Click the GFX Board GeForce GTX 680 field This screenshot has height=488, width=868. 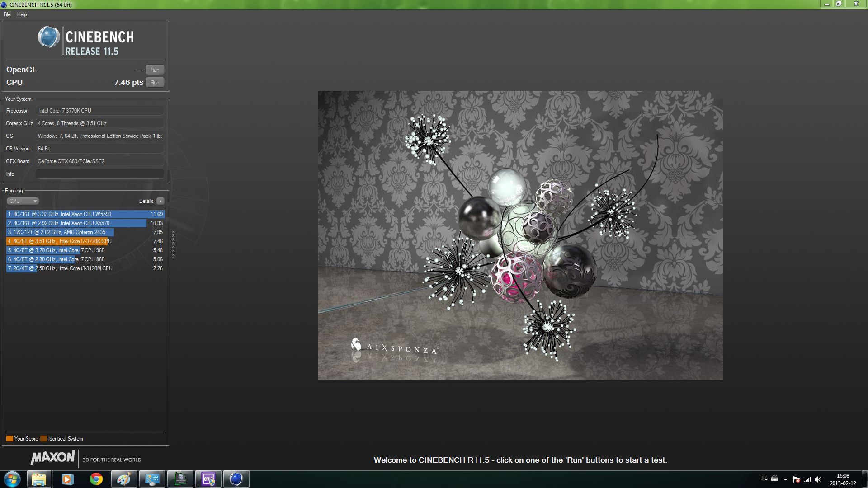click(100, 161)
